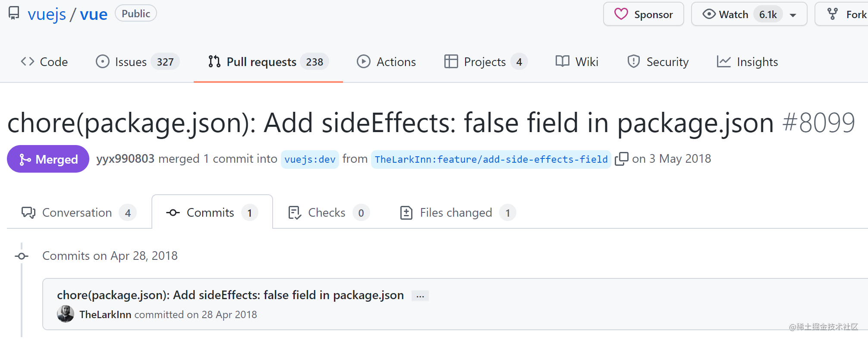Open Actions via the play icon
Image resolution: width=868 pixels, height=341 pixels.
tap(364, 61)
